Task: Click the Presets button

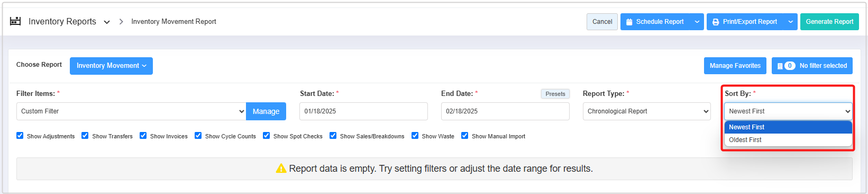Action: 555,94
